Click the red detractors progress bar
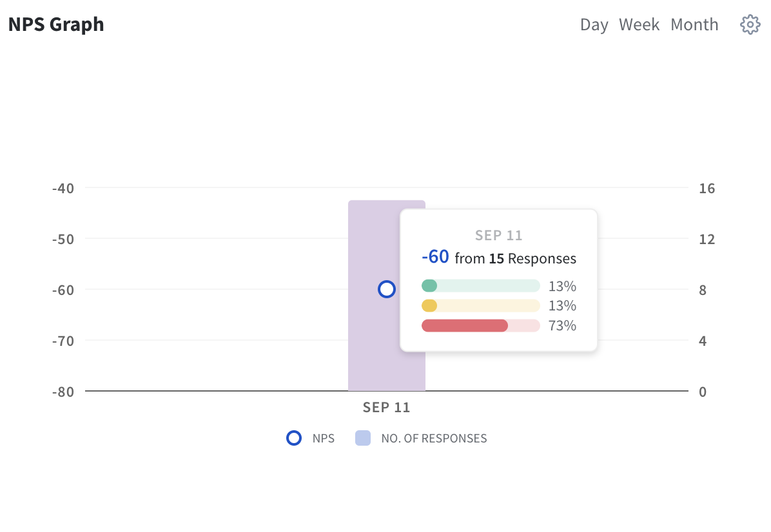This screenshot has height=532, width=771. pyautogui.click(x=480, y=326)
